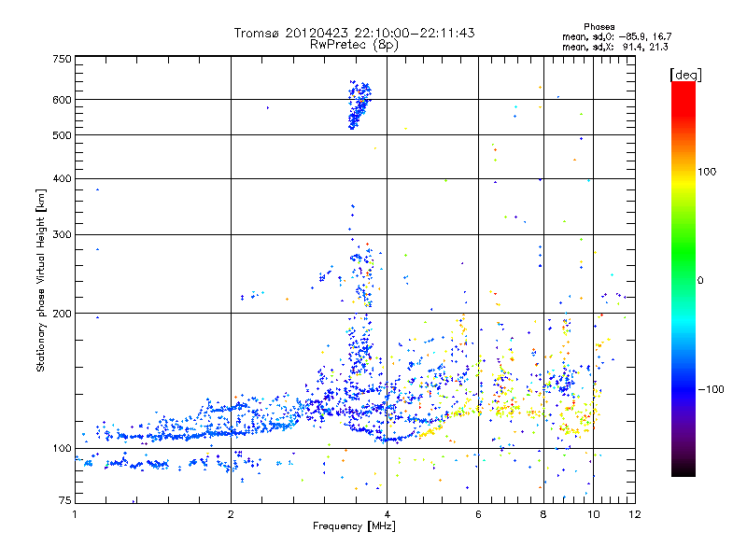The height and width of the screenshot is (560, 747).
Task: Click the colorbar tick label '0'
Action: (700, 281)
